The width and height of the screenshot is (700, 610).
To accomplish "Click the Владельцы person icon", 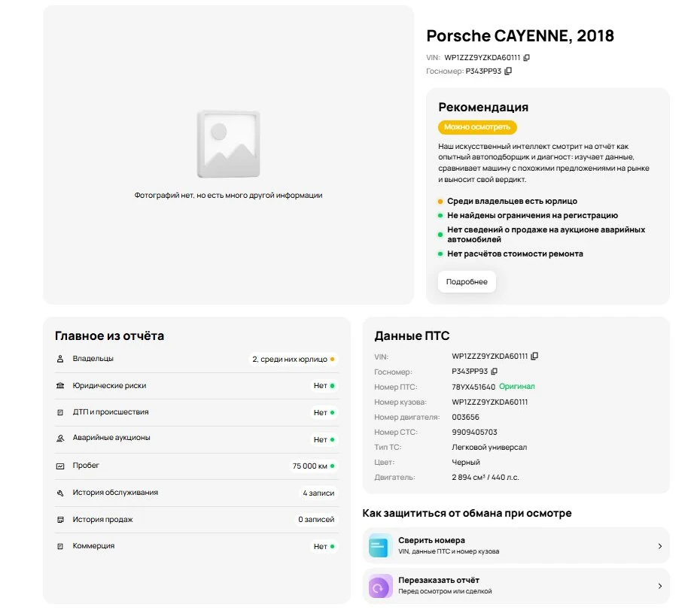I will 60,360.
